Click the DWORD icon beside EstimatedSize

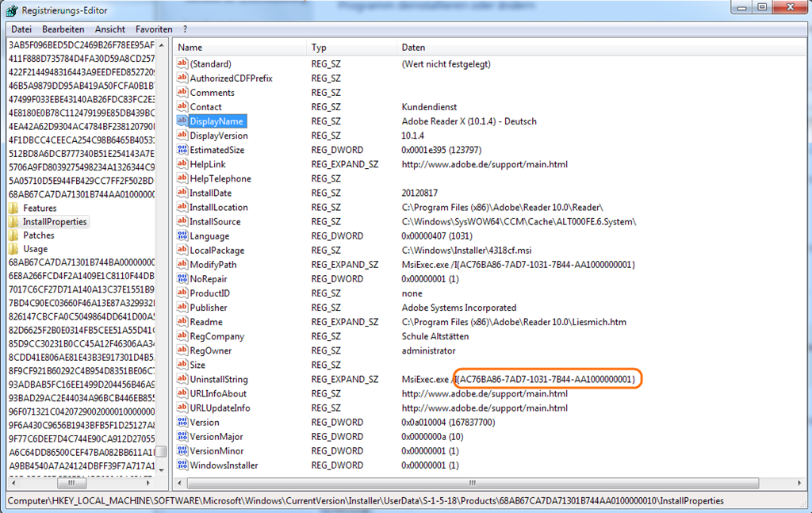(182, 150)
